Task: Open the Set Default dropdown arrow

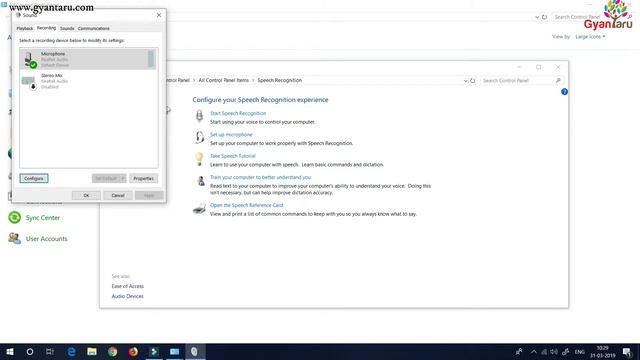Action: click(122, 178)
